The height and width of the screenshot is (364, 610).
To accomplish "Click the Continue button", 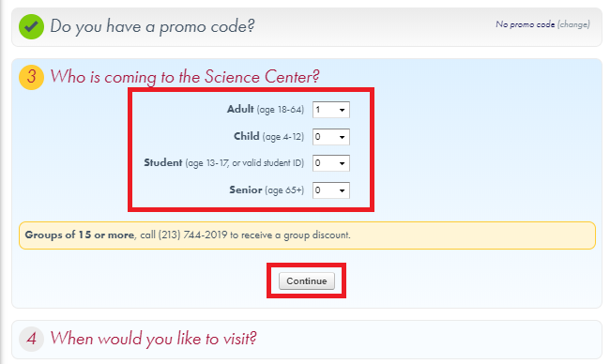I will click(307, 281).
